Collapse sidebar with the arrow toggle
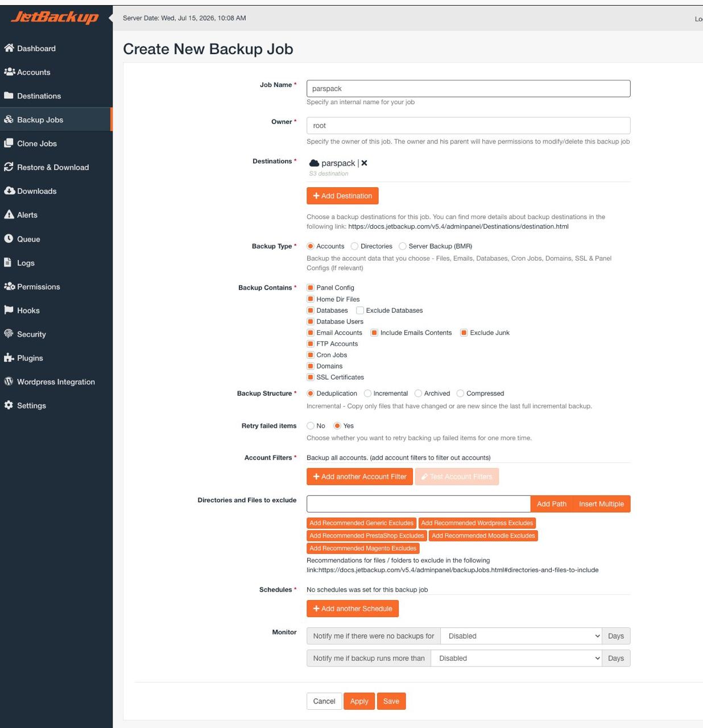The height and width of the screenshot is (728, 703). coord(110,18)
